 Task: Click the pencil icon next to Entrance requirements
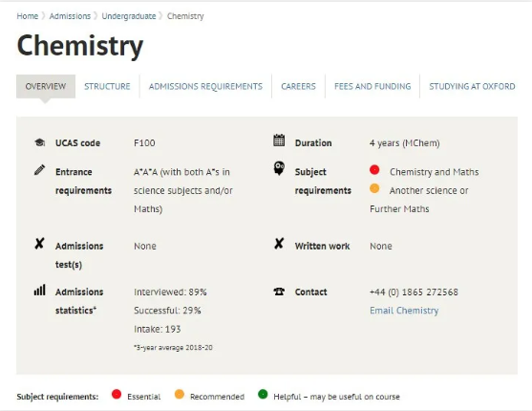point(39,170)
